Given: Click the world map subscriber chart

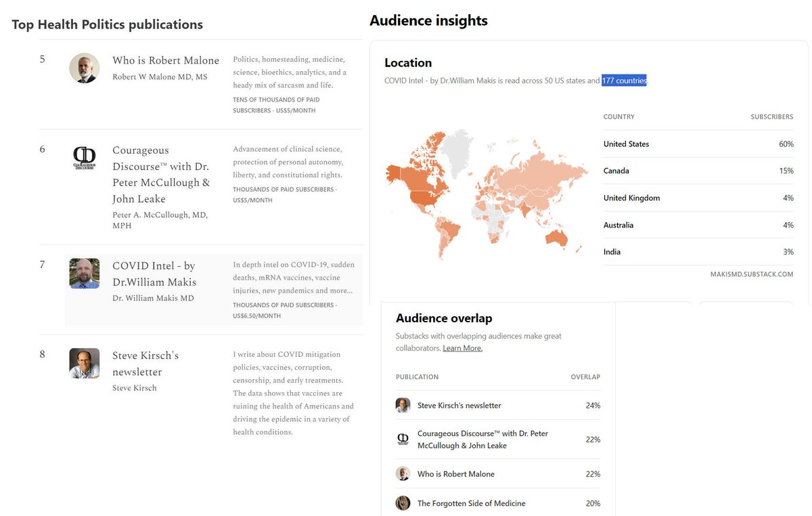Looking at the screenshot, I should [486, 194].
